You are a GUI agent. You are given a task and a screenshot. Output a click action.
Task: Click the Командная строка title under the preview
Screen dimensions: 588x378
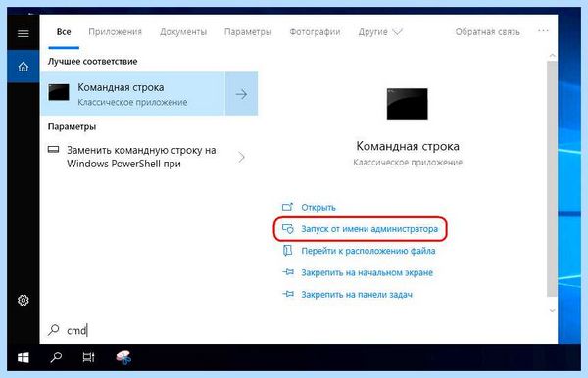(408, 146)
